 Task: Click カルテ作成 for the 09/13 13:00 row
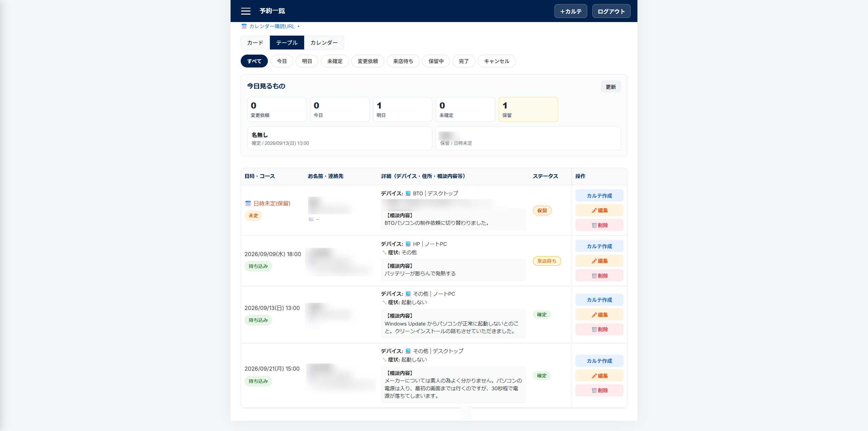599,300
